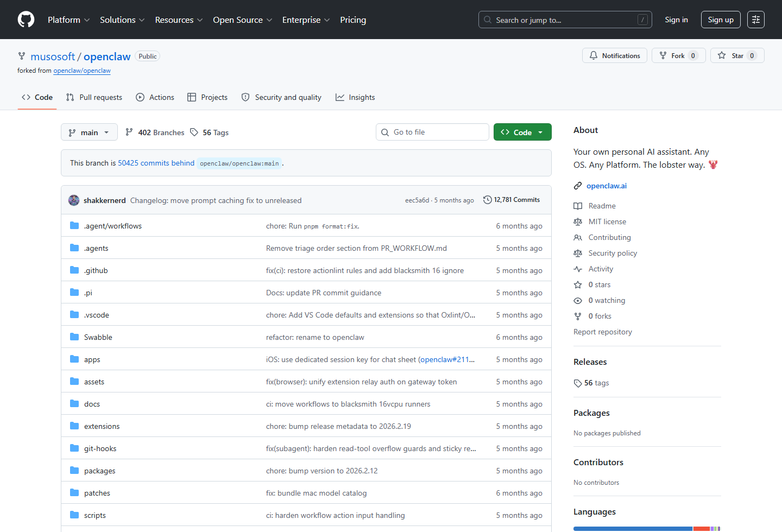Open shakkernerd's avatar image

coord(74,200)
